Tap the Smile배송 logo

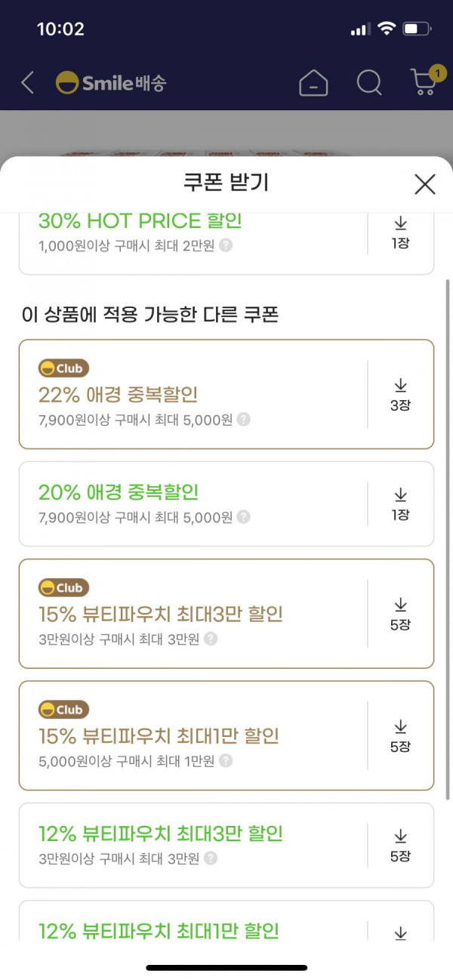click(x=110, y=82)
